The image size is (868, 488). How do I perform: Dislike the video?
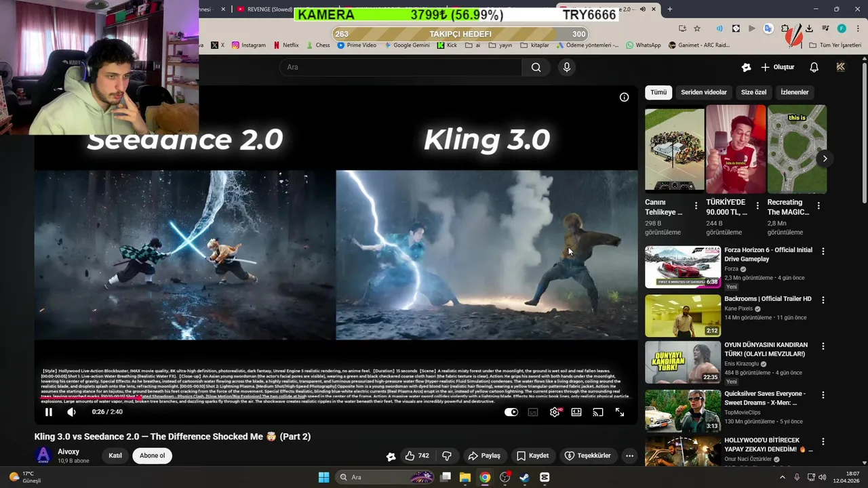click(447, 456)
